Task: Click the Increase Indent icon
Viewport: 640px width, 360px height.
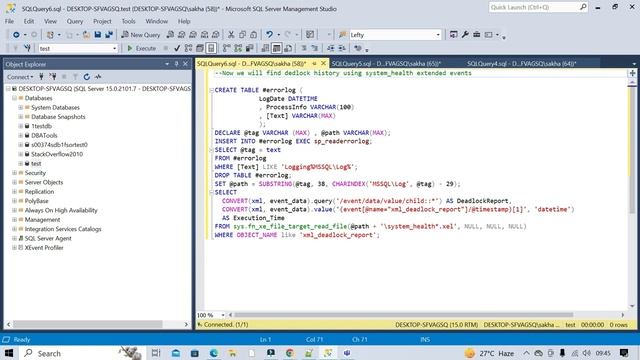Action: (x=342, y=48)
